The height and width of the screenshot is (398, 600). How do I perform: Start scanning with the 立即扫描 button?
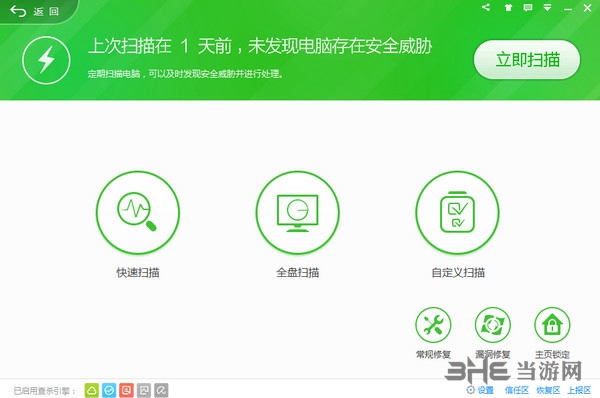527,60
